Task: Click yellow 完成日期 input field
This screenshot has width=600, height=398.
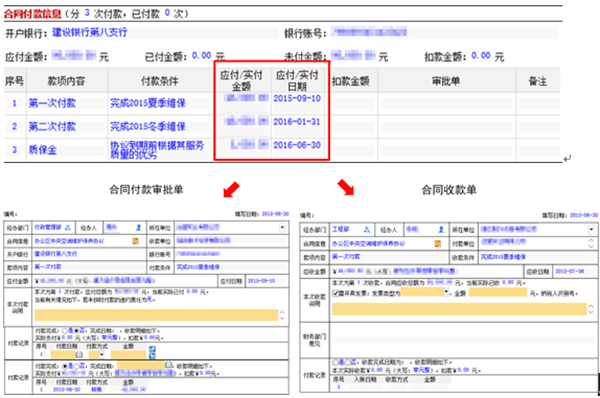Action: [x=141, y=365]
